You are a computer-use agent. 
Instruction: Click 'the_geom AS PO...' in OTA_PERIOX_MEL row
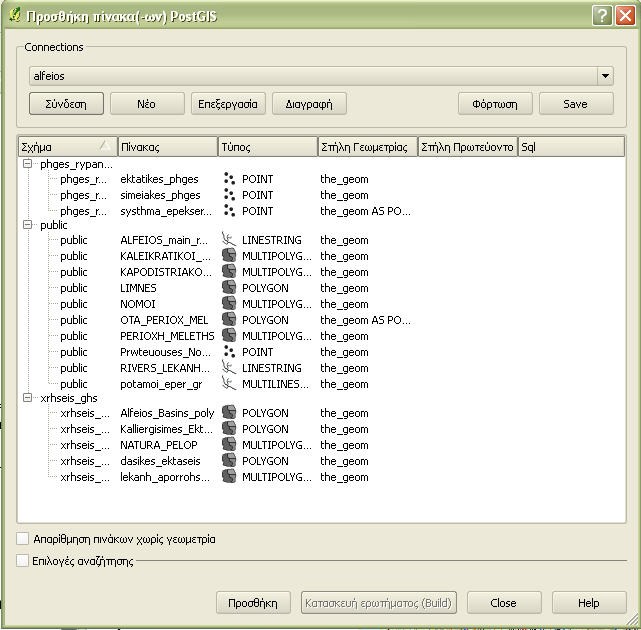[x=365, y=320]
